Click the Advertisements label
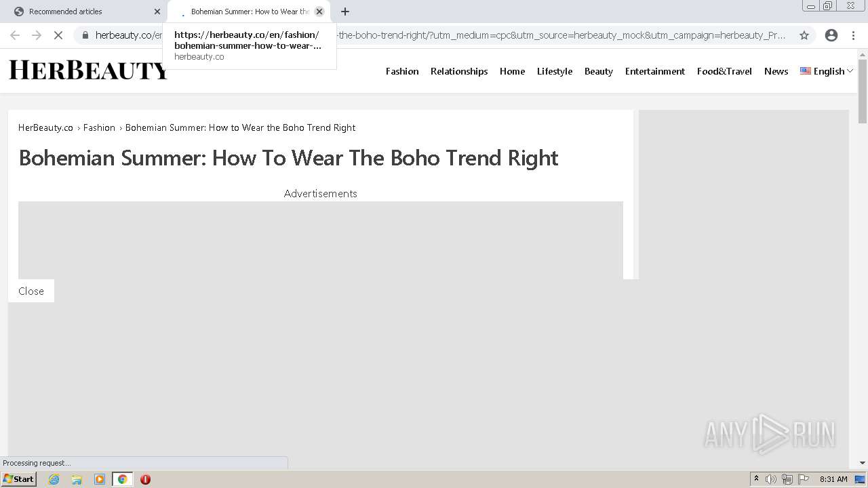 point(320,193)
